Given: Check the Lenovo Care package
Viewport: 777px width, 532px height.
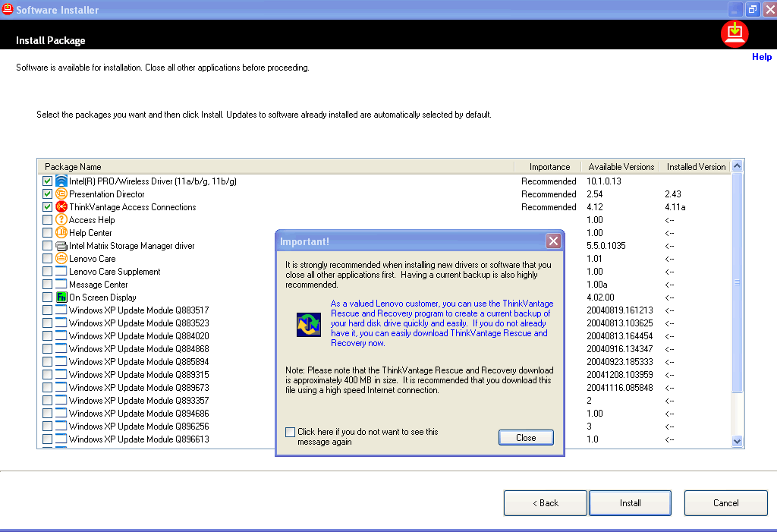Looking at the screenshot, I should [x=48, y=258].
